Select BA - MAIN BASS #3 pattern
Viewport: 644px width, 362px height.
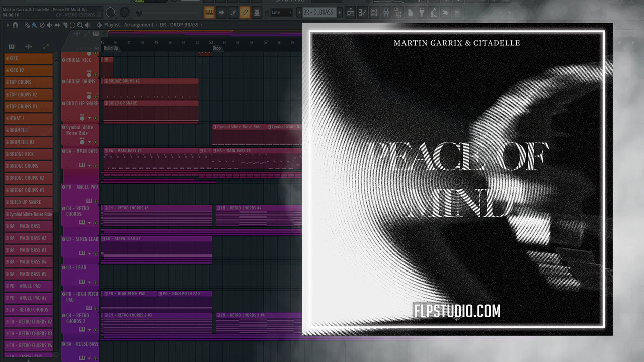coord(28,250)
